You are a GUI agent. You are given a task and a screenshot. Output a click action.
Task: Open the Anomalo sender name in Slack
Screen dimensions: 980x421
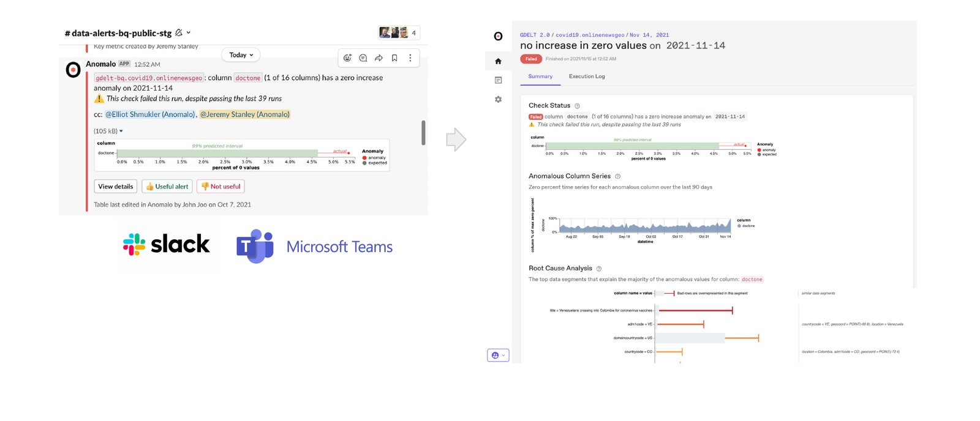tap(100, 64)
